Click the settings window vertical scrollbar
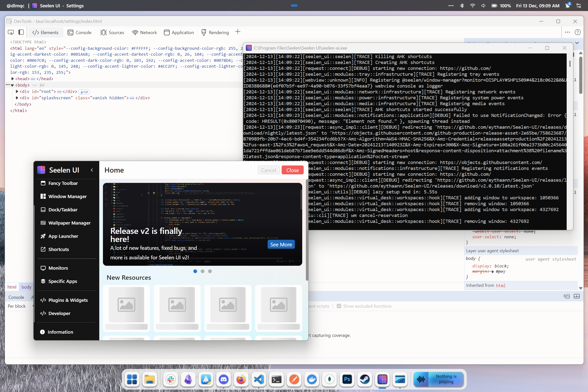Viewport: 588px width, 392px height. (x=307, y=230)
